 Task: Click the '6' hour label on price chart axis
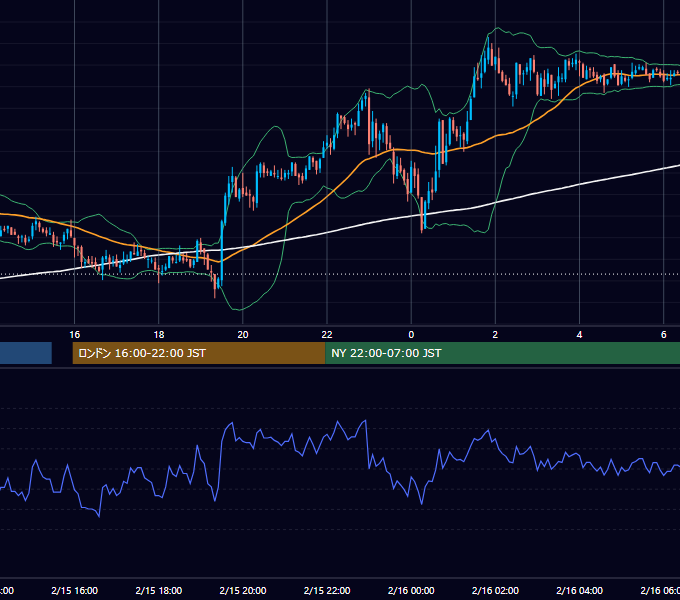click(x=664, y=335)
